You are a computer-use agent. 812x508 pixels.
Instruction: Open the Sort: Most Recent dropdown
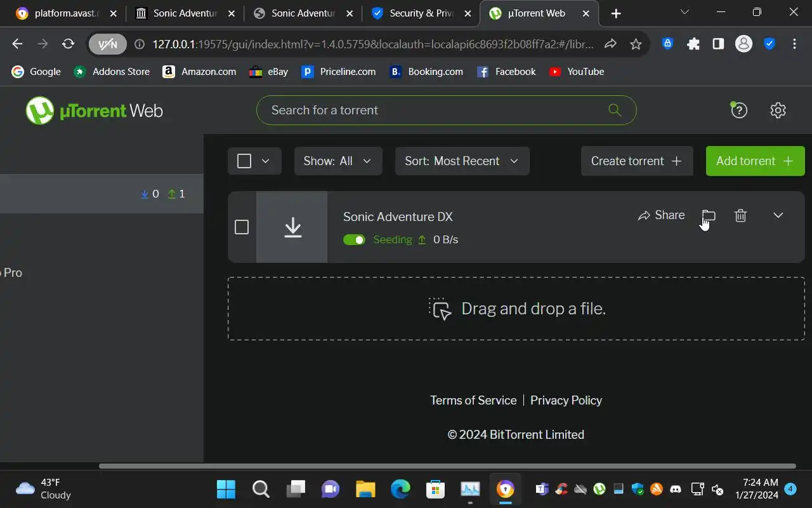(x=462, y=161)
